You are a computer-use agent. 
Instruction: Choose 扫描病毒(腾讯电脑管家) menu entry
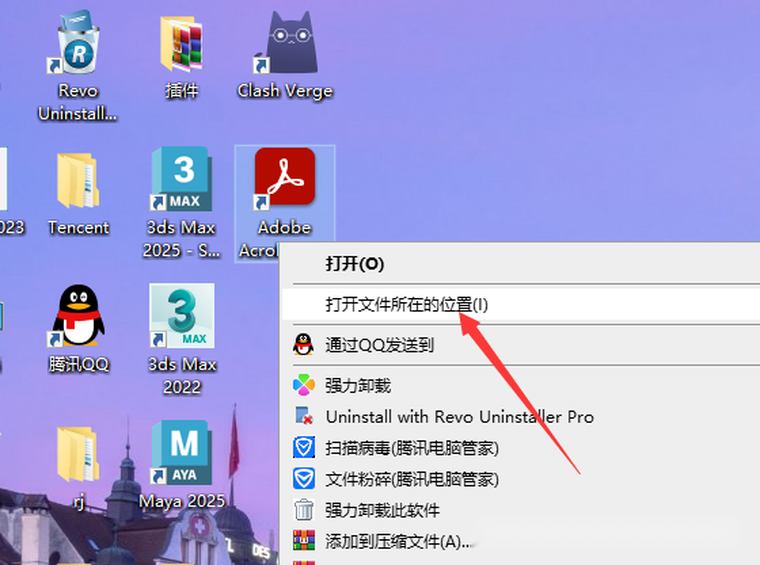(411, 447)
